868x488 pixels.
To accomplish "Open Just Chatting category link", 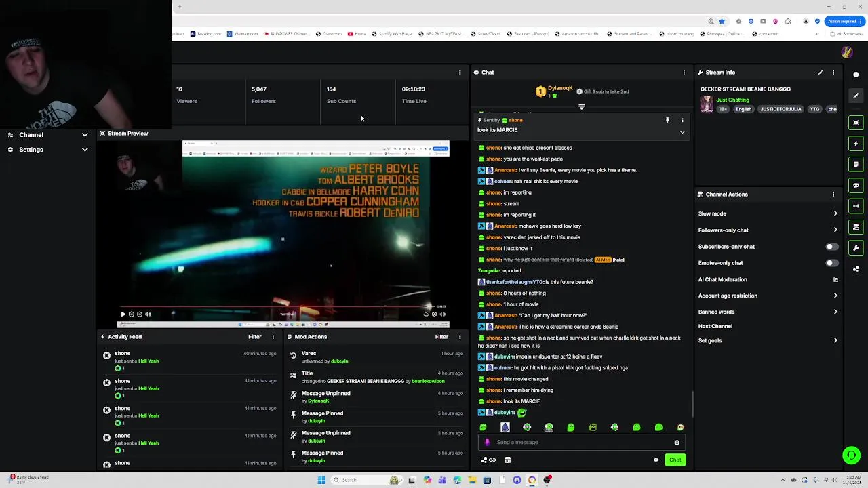I will (x=732, y=100).
